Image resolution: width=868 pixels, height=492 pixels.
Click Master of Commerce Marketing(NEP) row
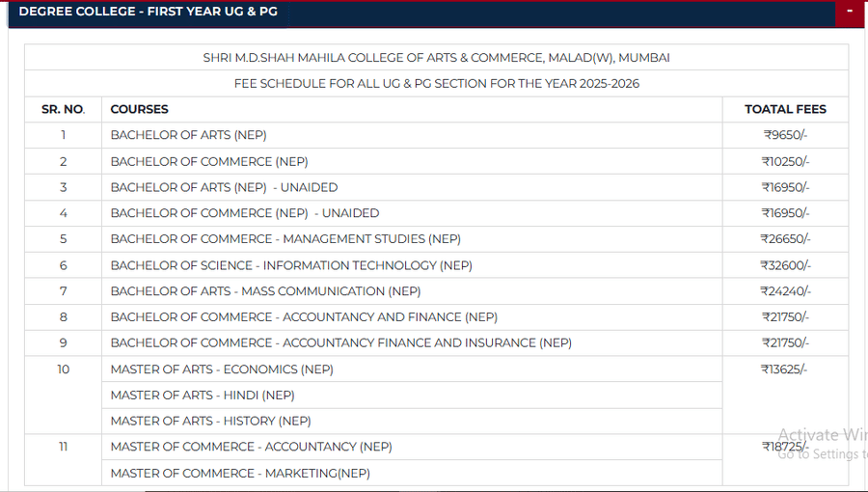(x=240, y=474)
